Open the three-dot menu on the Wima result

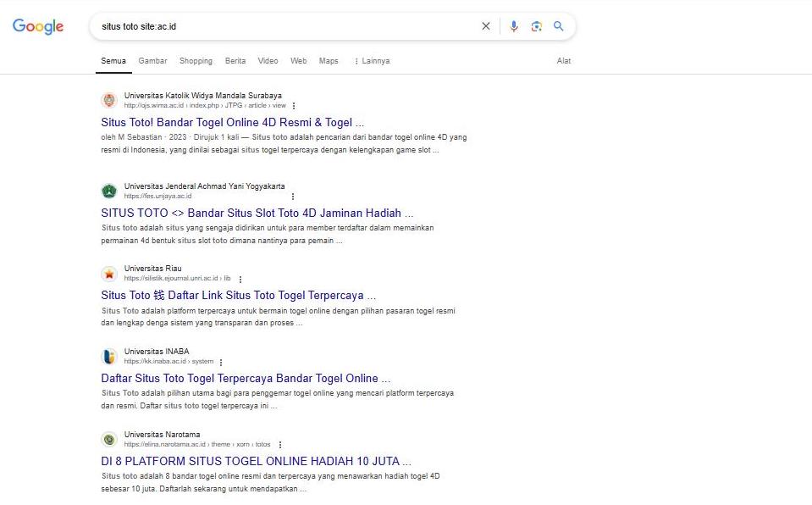coord(293,106)
